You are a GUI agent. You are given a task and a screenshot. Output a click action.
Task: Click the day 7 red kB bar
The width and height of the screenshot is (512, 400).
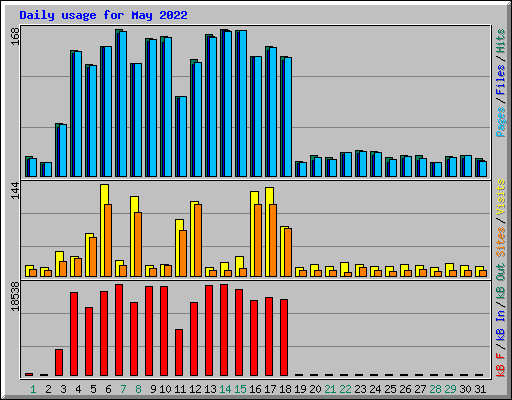pyautogui.click(x=119, y=330)
